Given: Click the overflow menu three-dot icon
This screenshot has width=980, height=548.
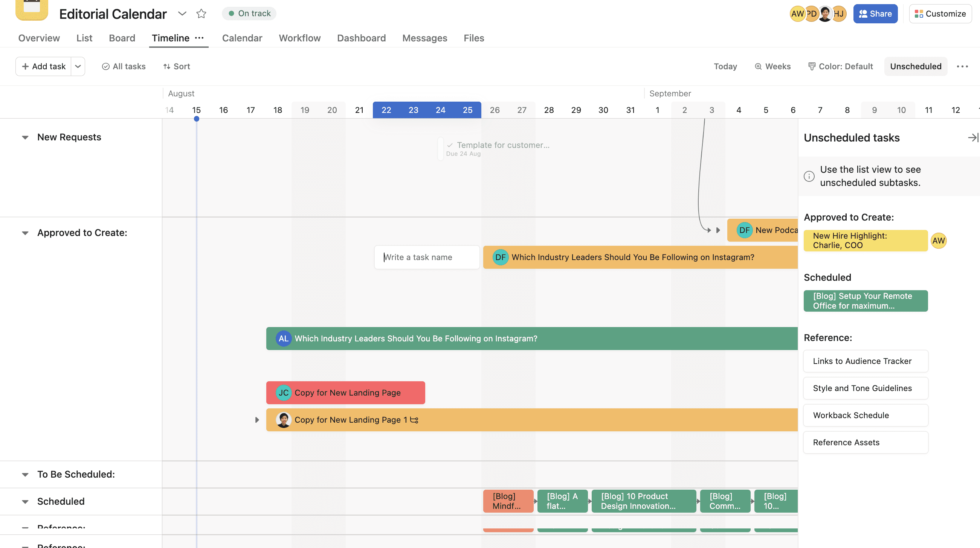Looking at the screenshot, I should pyautogui.click(x=963, y=67).
